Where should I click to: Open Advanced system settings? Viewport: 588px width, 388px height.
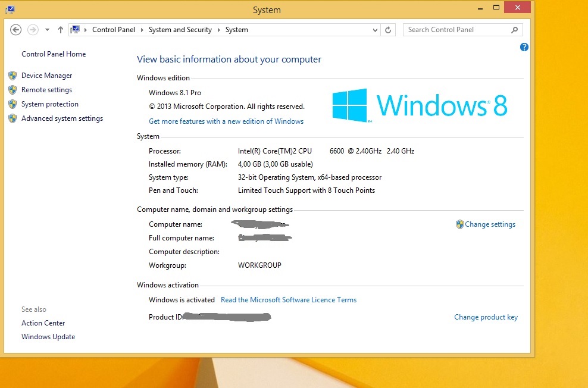click(62, 118)
